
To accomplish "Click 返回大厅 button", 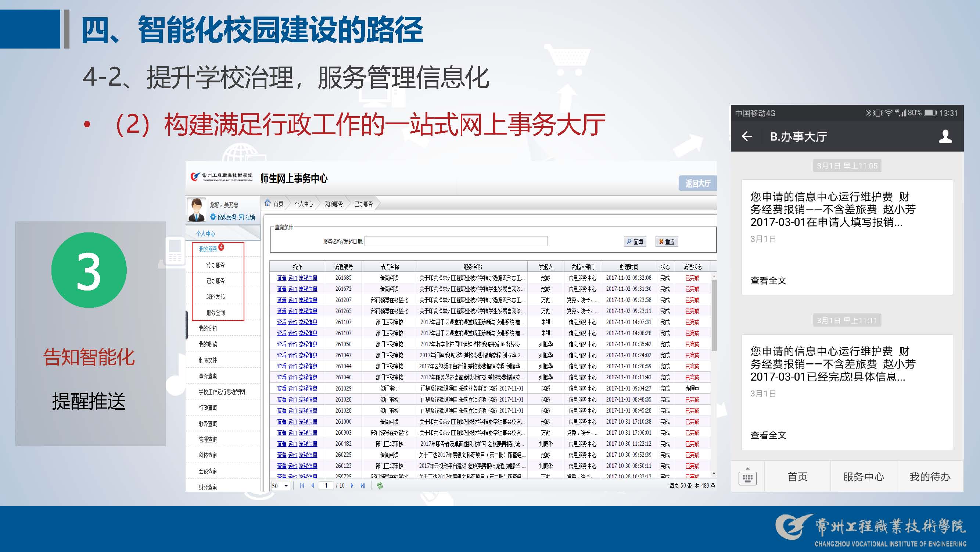I will coord(697,184).
